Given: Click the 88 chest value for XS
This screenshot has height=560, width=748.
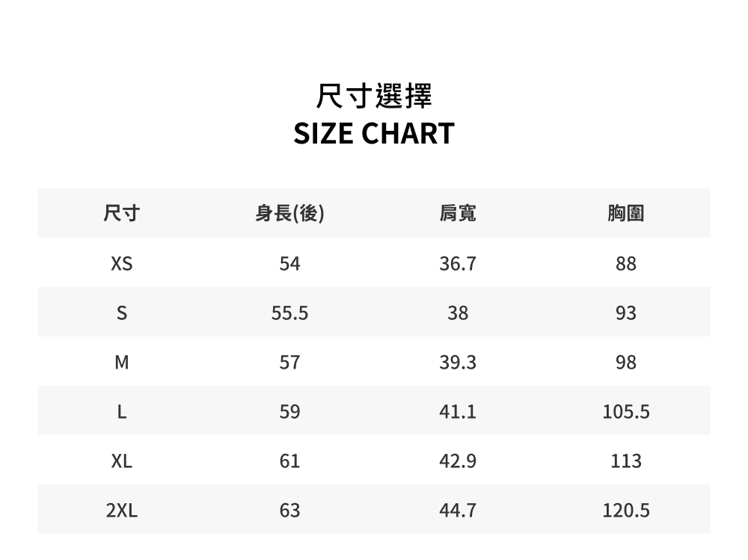Looking at the screenshot, I should [626, 264].
